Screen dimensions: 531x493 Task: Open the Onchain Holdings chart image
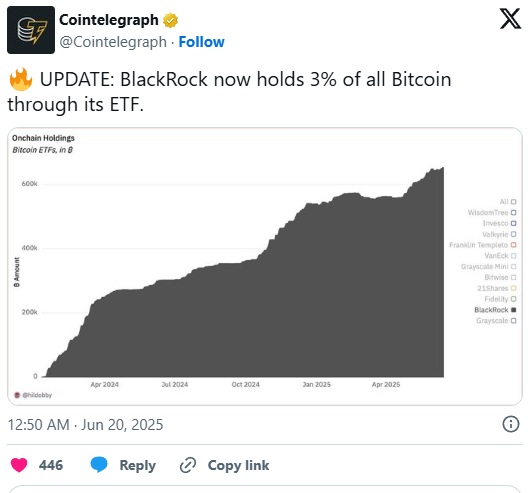(x=265, y=266)
